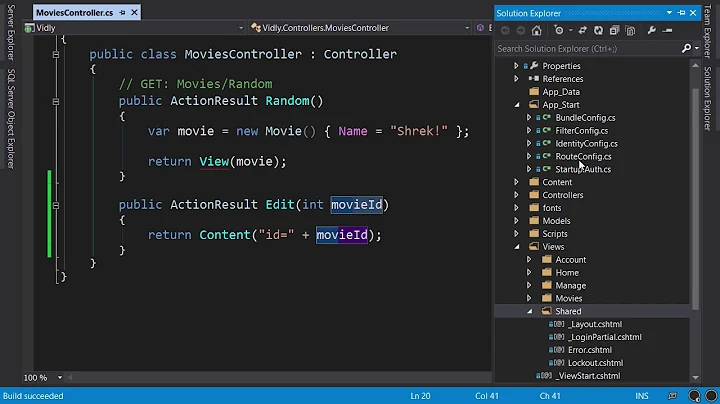Image resolution: width=720 pixels, height=404 pixels.
Task: Expand the BundleConfig.cs node arrow
Action: point(529,118)
